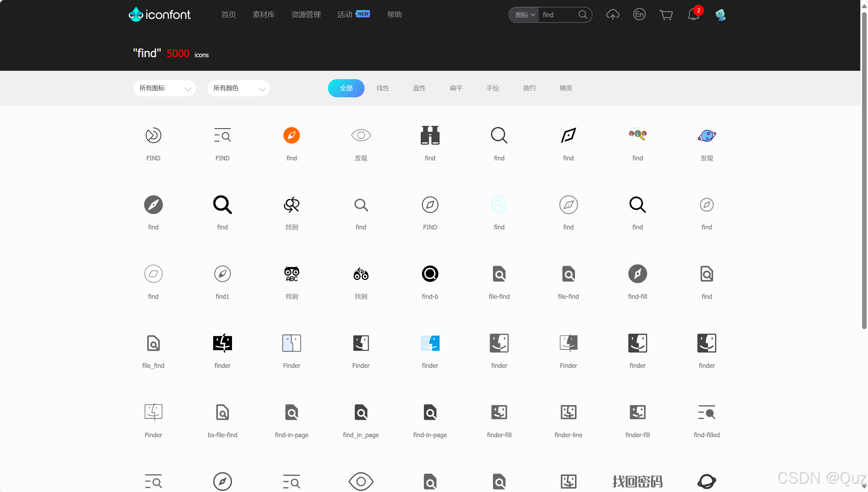Screen dimensions: 868x492
Task: Select the 全部 style filter
Action: (x=346, y=88)
